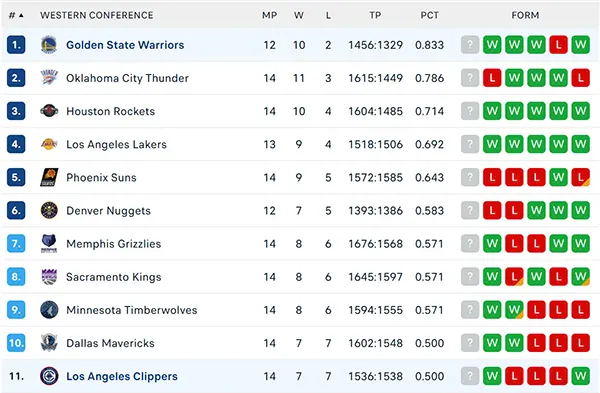The image size is (600, 393).
Task: Click the MP column header
Action: tap(269, 15)
